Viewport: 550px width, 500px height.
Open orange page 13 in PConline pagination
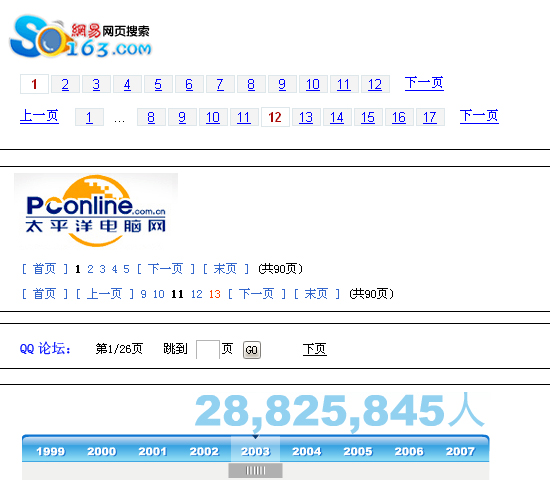215,294
